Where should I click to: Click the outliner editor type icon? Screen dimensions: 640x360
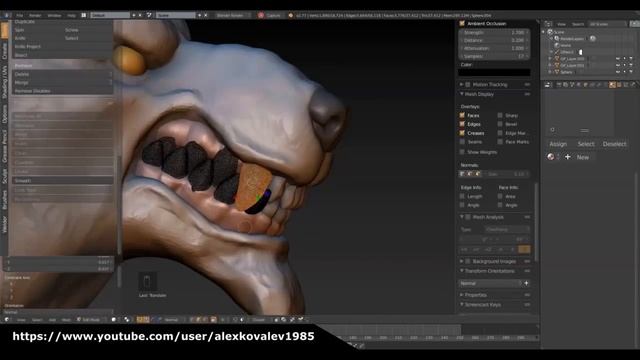point(548,24)
